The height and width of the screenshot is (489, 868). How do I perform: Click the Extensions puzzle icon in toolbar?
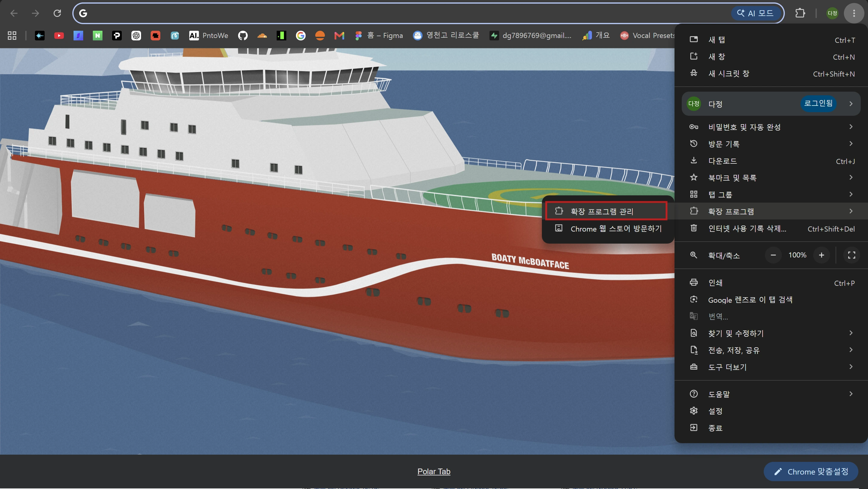tap(800, 13)
